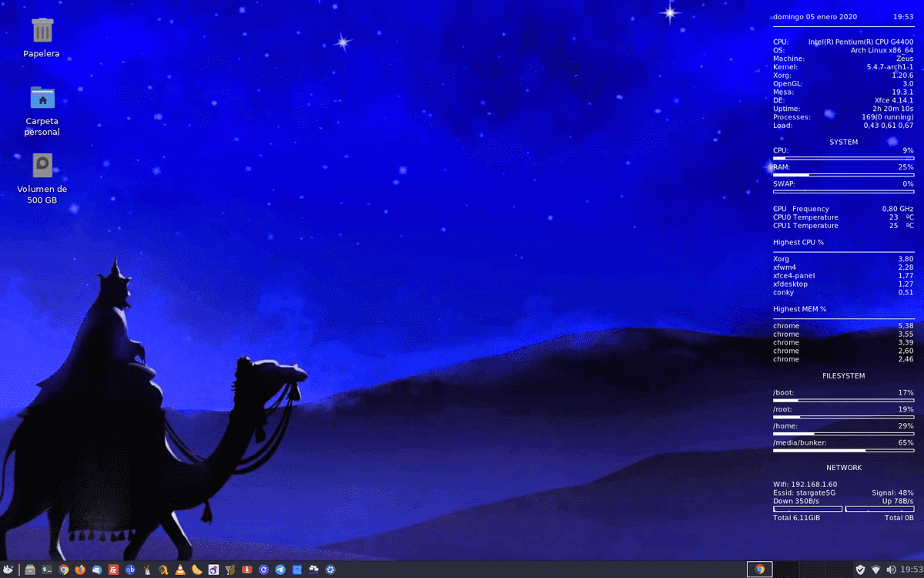Image resolution: width=924 pixels, height=578 pixels.
Task: Click the 'Total 6,11GiB' download total
Action: [796, 518]
